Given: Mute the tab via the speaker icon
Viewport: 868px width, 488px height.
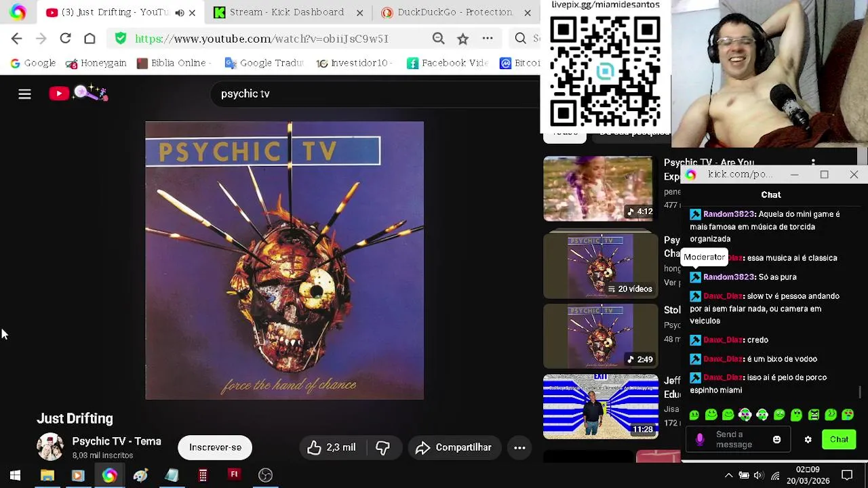Looking at the screenshot, I should click(x=179, y=12).
